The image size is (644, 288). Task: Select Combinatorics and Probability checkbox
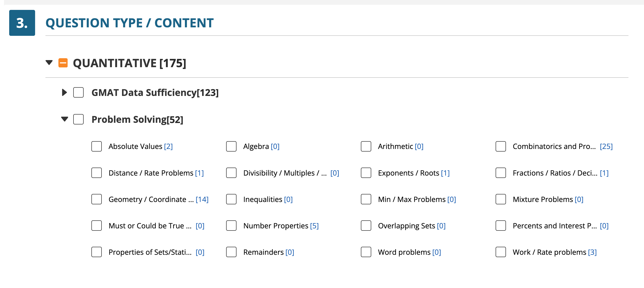coord(500,147)
